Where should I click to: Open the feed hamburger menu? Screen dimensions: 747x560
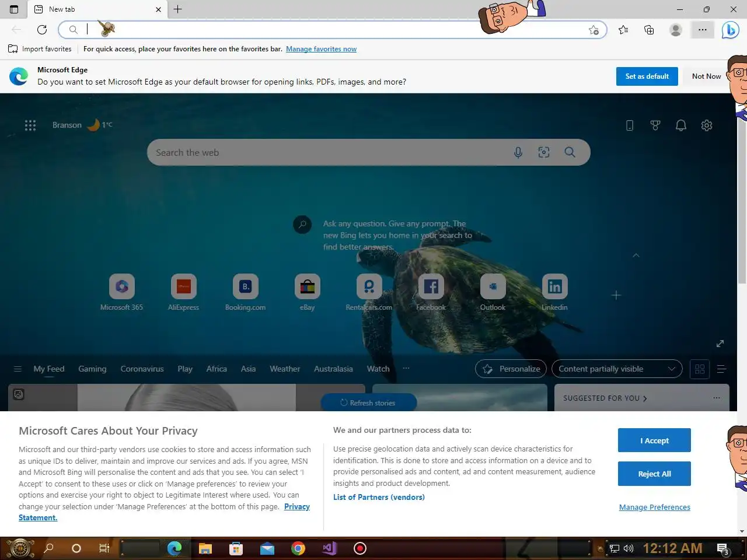coord(18,369)
